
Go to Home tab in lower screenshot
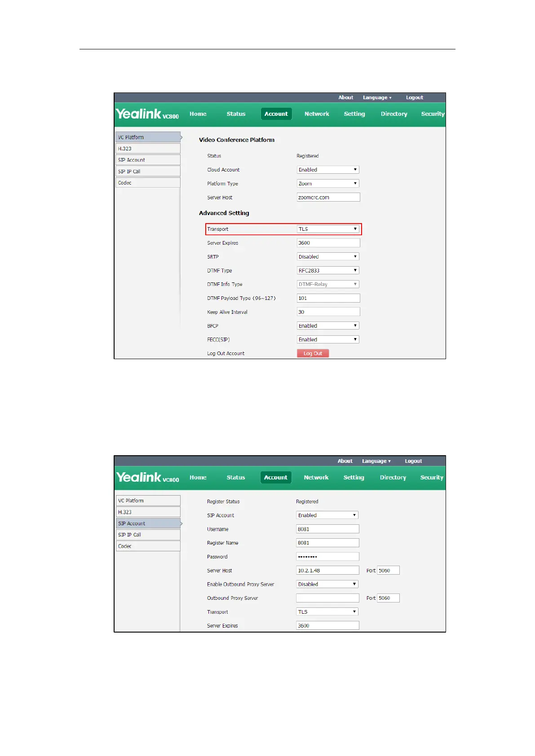[x=198, y=478]
